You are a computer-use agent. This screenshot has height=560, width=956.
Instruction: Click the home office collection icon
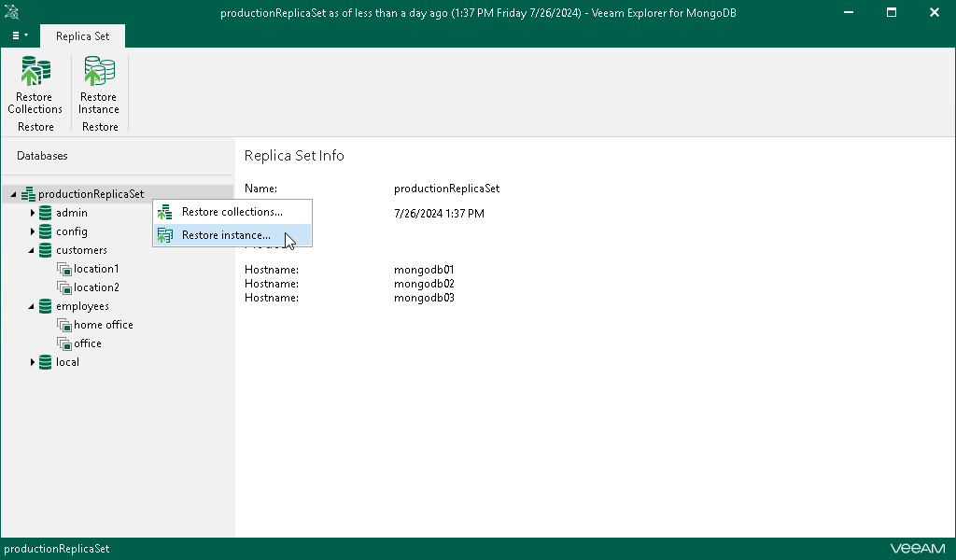64,326
